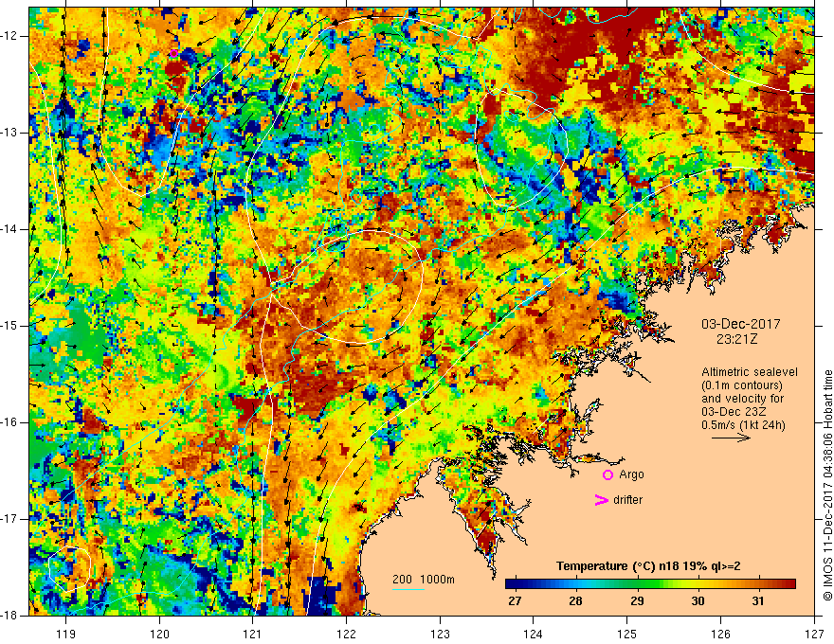Click the "Altimetric sealevel" text line

pyautogui.click(x=750, y=372)
